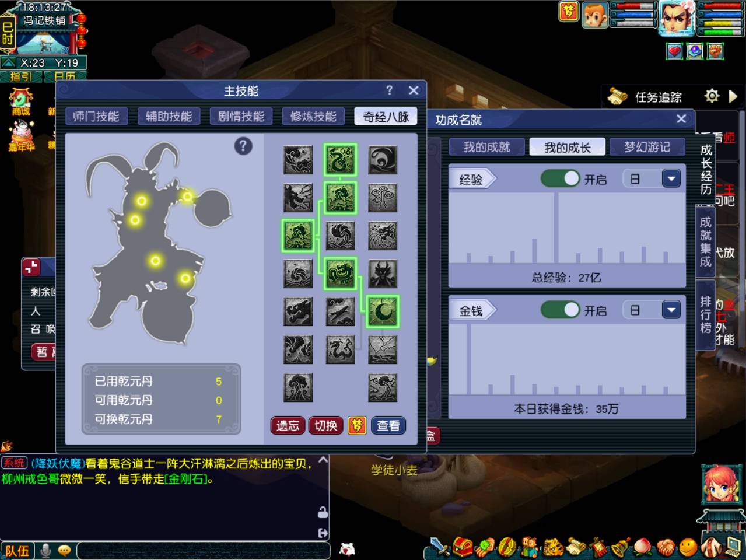Open the handshake friends icon
The image size is (746, 560).
tap(666, 547)
